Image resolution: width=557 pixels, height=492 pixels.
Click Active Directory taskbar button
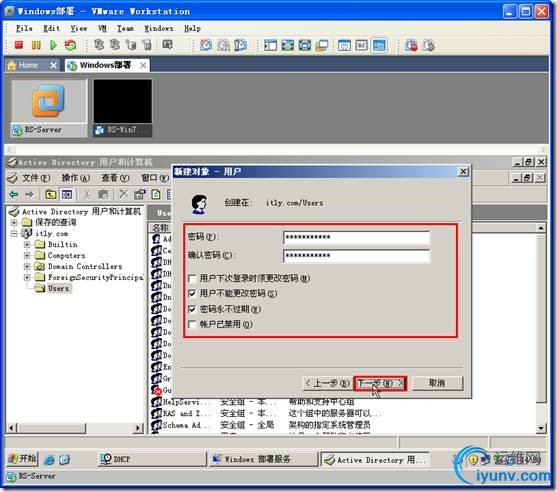point(375,459)
